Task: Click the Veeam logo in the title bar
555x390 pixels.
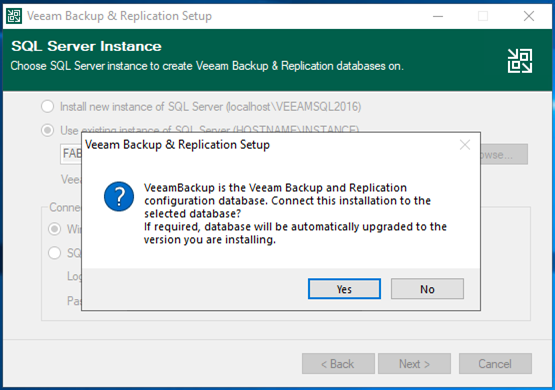Action: [x=14, y=16]
